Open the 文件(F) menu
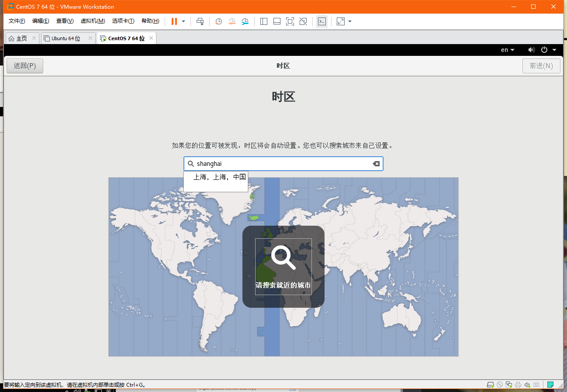 (x=17, y=21)
